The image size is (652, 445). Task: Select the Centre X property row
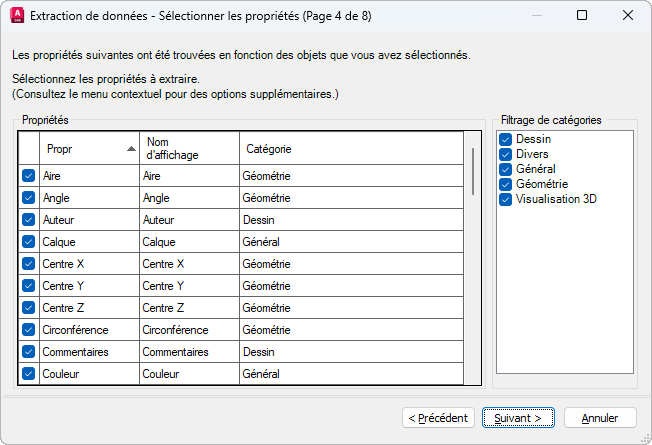[x=90, y=264]
